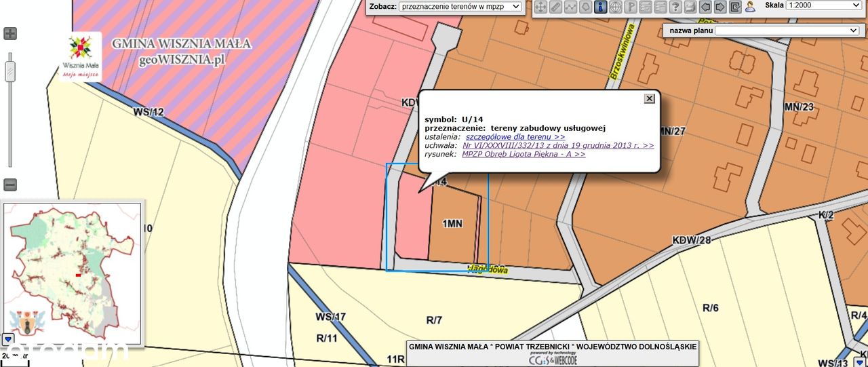868x367 pixels.
Task: Click the print map icon
Action: (690, 7)
